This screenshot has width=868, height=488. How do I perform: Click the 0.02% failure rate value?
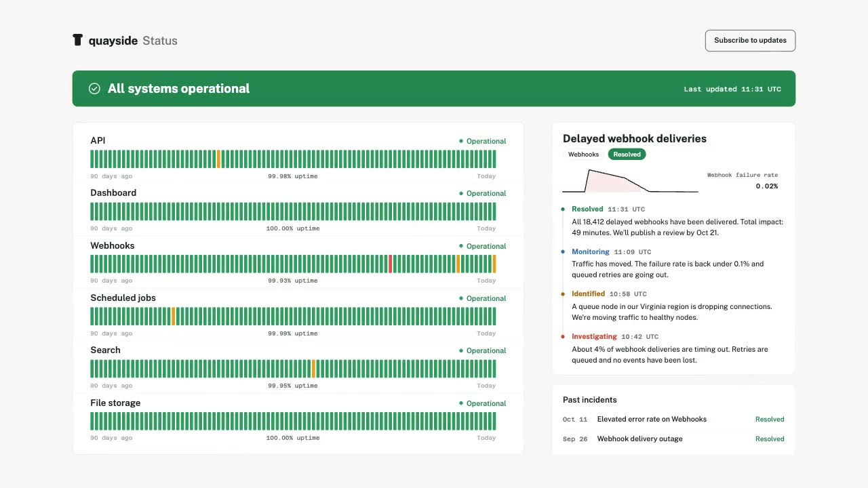click(767, 186)
